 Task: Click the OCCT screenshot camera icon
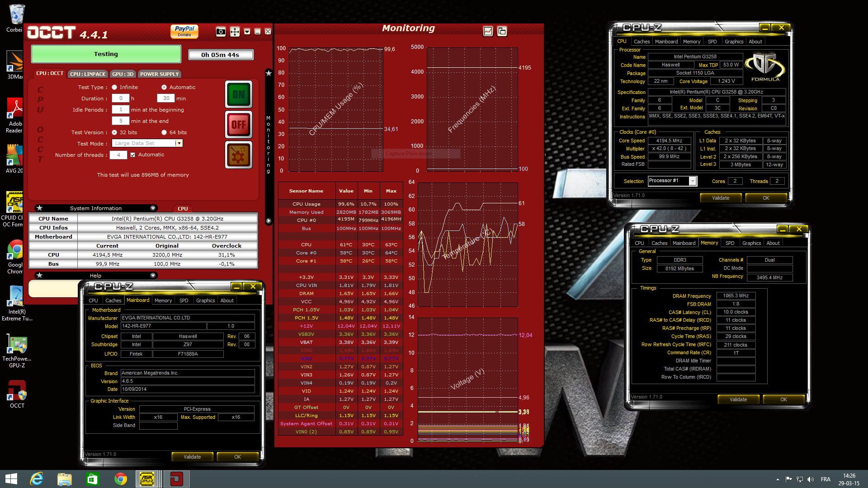pos(221,32)
